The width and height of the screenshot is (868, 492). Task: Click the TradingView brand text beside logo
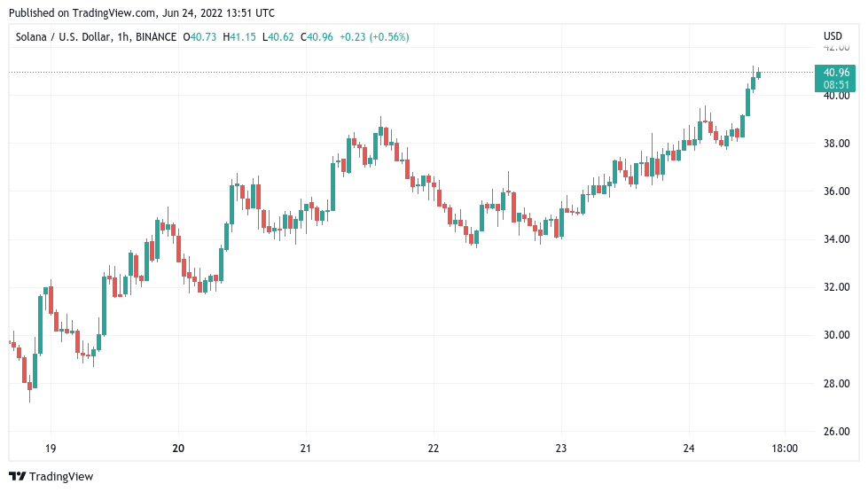pyautogui.click(x=61, y=477)
